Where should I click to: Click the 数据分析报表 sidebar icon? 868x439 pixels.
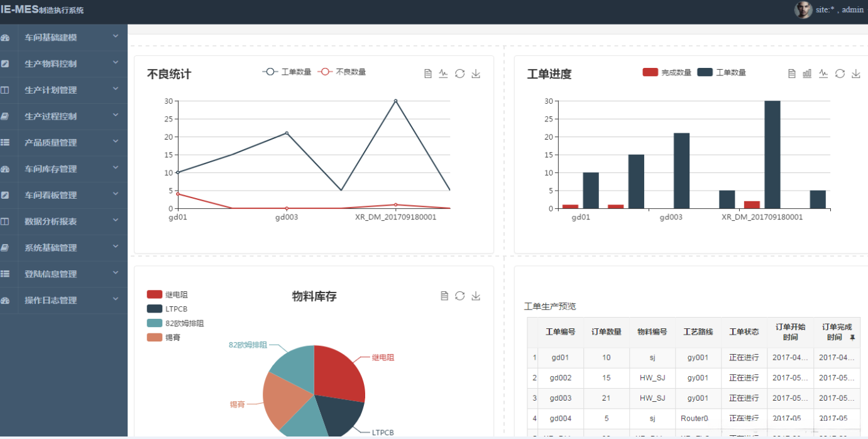(x=5, y=221)
